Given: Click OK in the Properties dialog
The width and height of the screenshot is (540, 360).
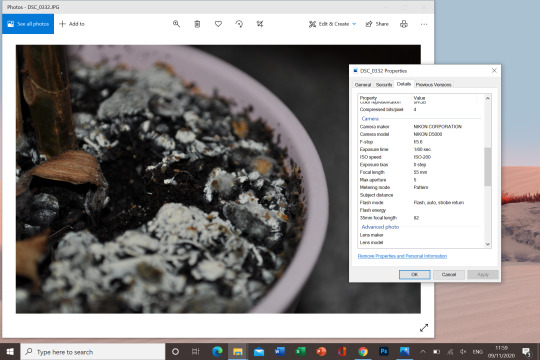Looking at the screenshot, I should (x=415, y=275).
